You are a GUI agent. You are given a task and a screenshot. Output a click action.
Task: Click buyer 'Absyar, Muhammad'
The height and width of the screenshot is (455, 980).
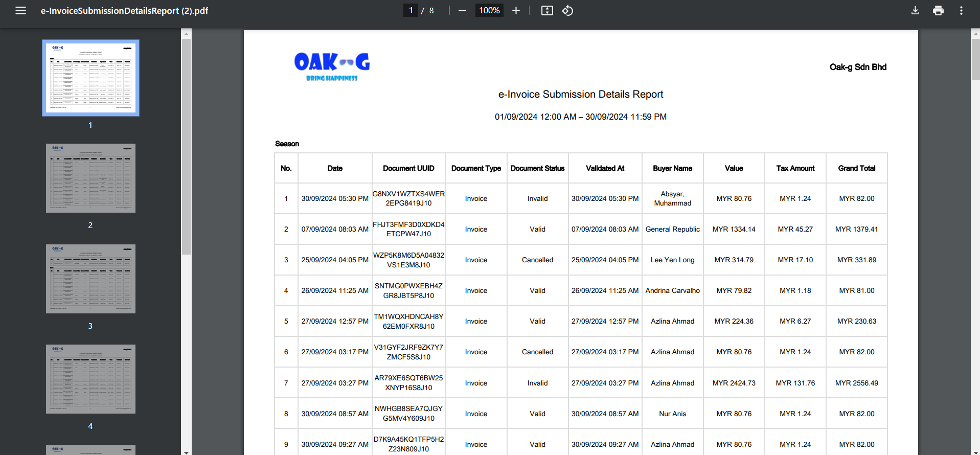[672, 198]
